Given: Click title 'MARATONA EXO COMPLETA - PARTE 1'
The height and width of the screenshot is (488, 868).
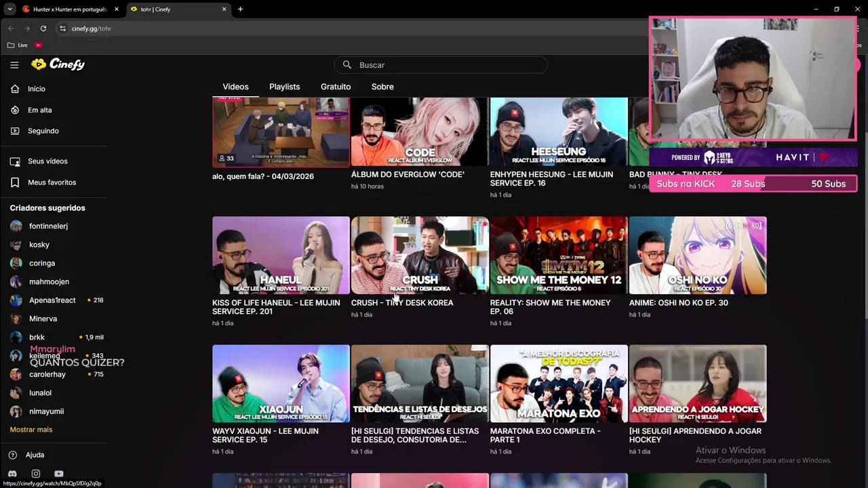Looking at the screenshot, I should click(545, 435).
